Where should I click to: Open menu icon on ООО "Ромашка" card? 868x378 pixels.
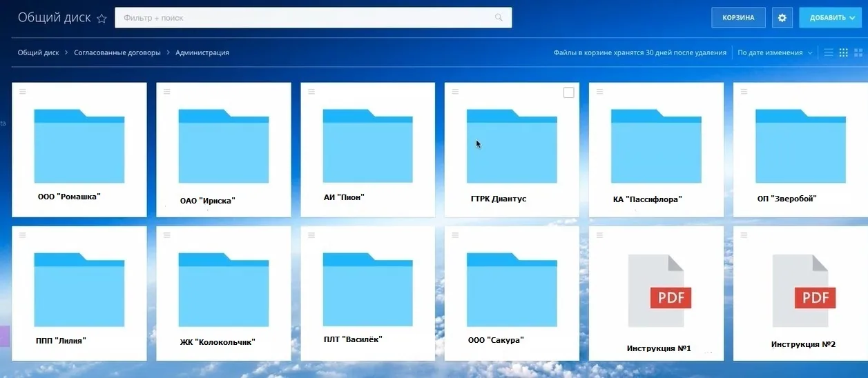coord(23,91)
